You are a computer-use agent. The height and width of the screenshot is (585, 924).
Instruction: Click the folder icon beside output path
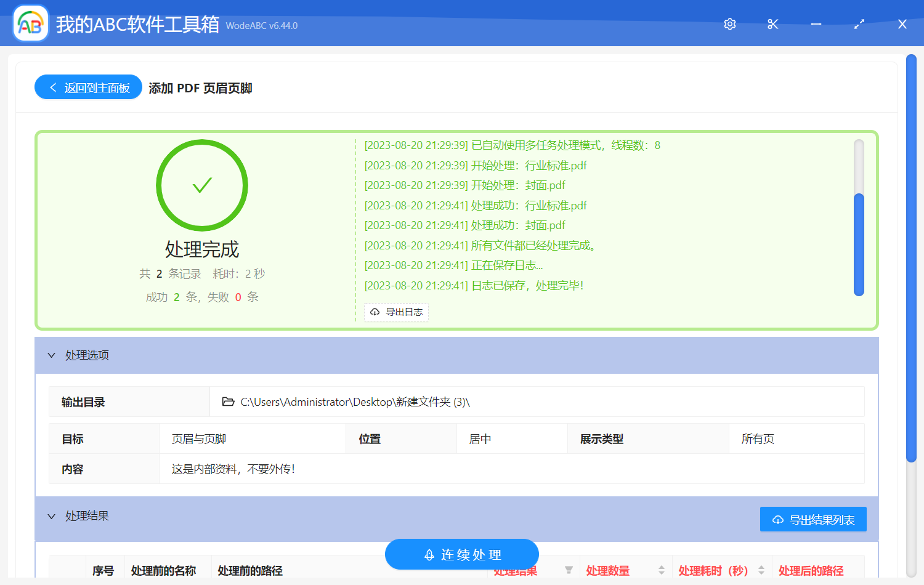click(228, 401)
